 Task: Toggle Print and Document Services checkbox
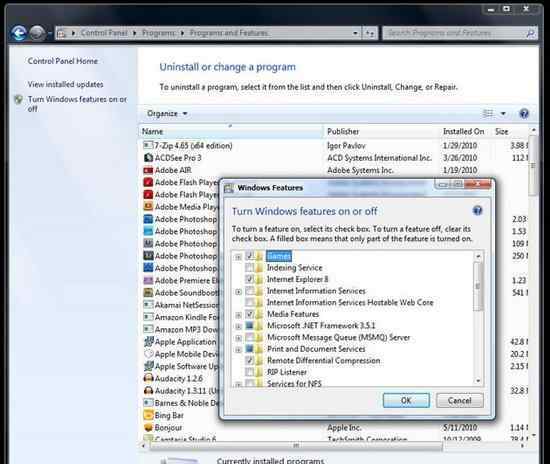tap(249, 349)
